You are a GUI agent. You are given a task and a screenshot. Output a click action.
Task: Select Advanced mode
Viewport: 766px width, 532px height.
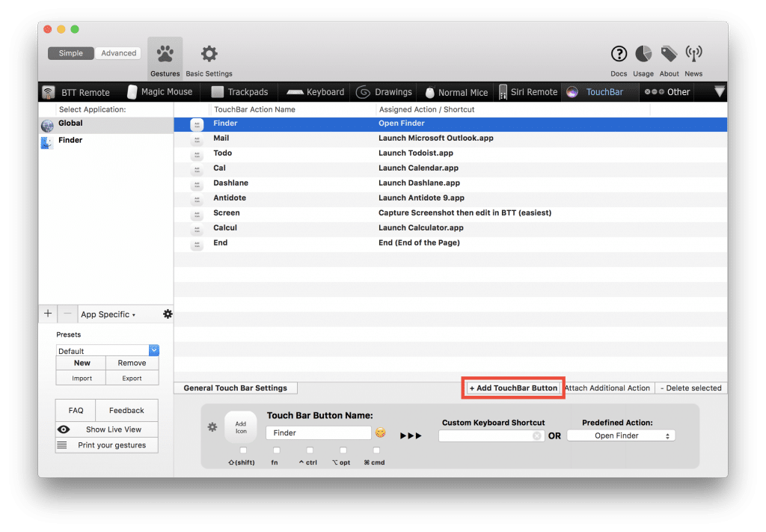[x=118, y=53]
